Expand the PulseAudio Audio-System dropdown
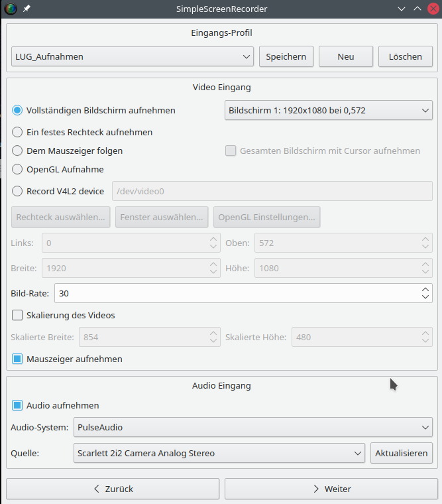The width and height of the screenshot is (442, 504). (x=252, y=428)
